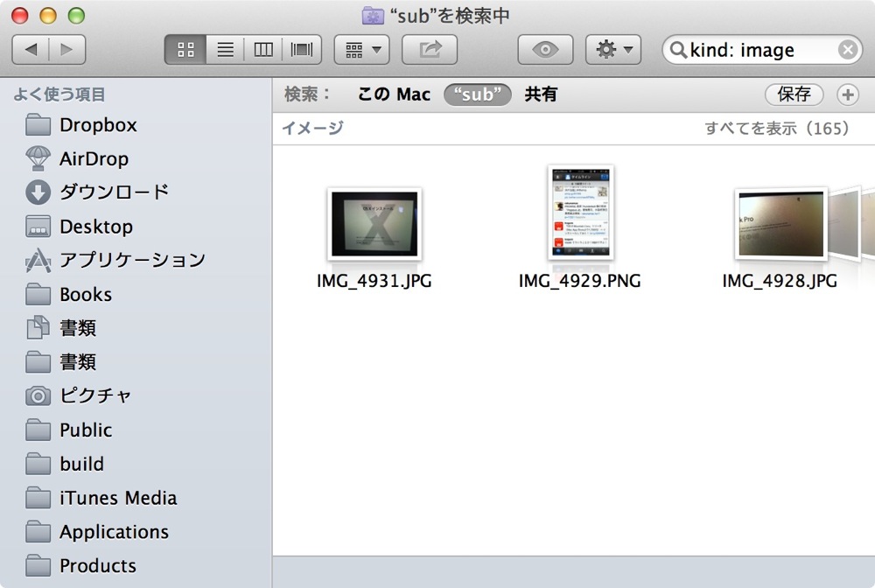875x588 pixels.
Task: Open Applications folder in the sidebar
Action: [x=136, y=532]
